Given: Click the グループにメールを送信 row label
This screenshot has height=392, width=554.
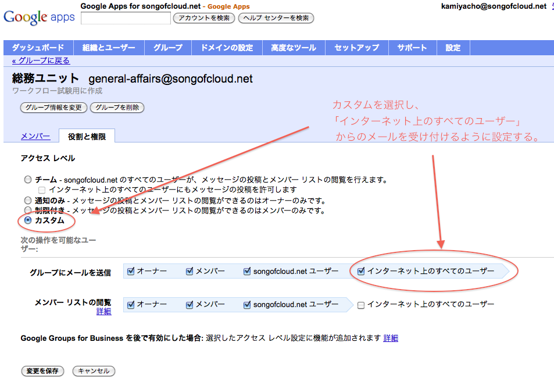Looking at the screenshot, I should pyautogui.click(x=70, y=273).
